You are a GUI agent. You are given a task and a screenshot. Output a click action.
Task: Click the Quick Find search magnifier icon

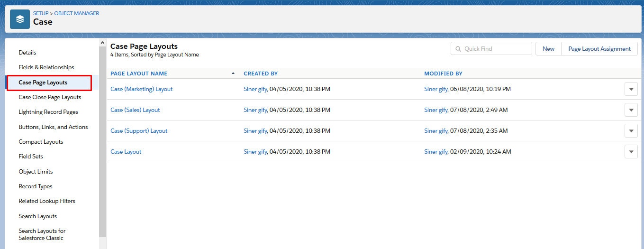tap(458, 49)
